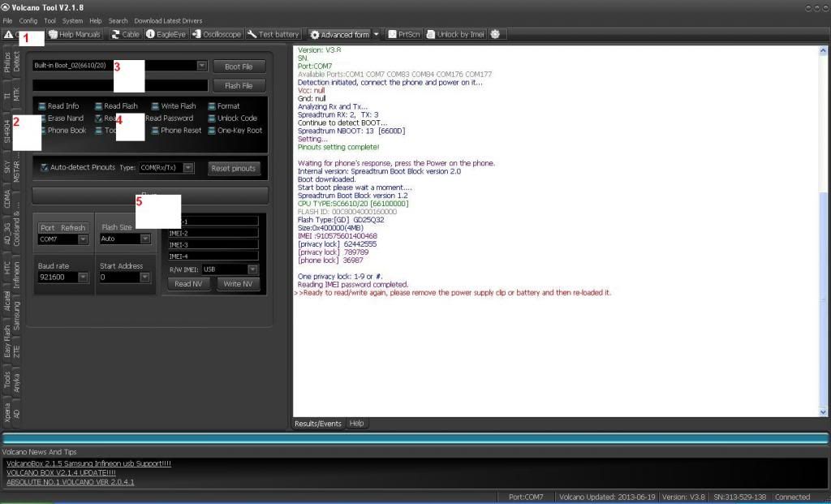Click the Reset pinouts button
Image resolution: width=831 pixels, height=504 pixels.
coord(233,168)
